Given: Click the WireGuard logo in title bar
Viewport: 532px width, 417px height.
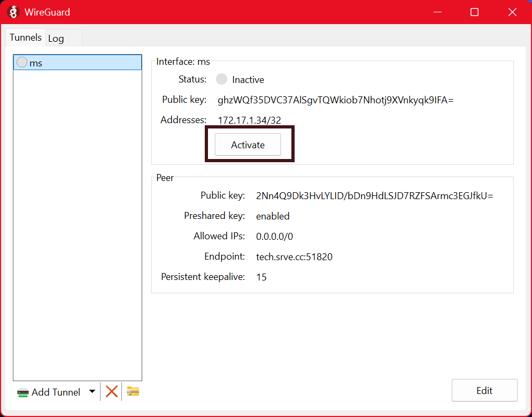Looking at the screenshot, I should click(14, 12).
